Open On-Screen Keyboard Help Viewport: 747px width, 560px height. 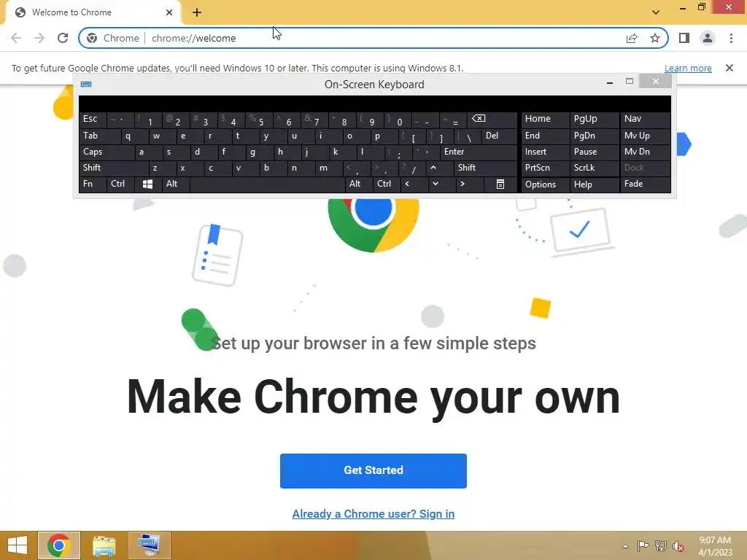point(594,184)
